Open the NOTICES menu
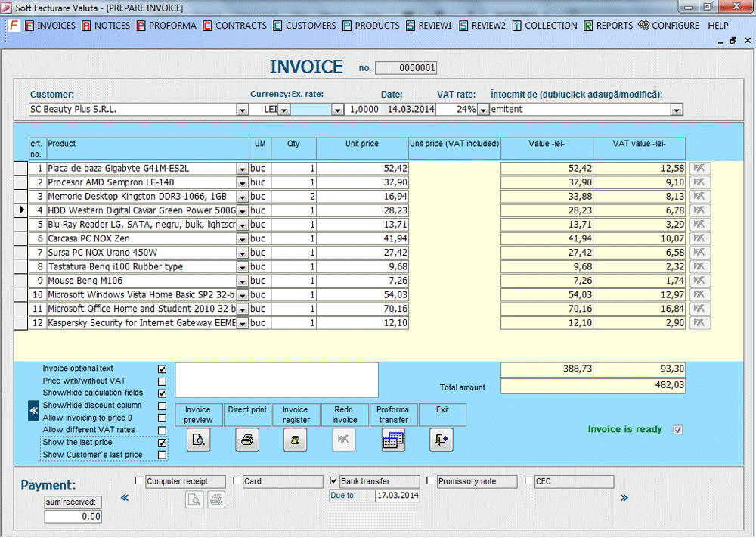 (x=106, y=26)
